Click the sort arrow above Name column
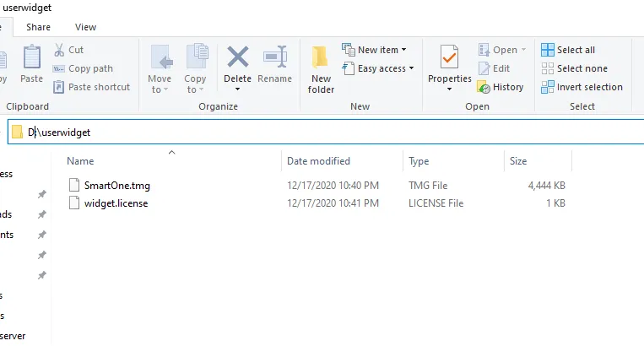 (x=171, y=152)
